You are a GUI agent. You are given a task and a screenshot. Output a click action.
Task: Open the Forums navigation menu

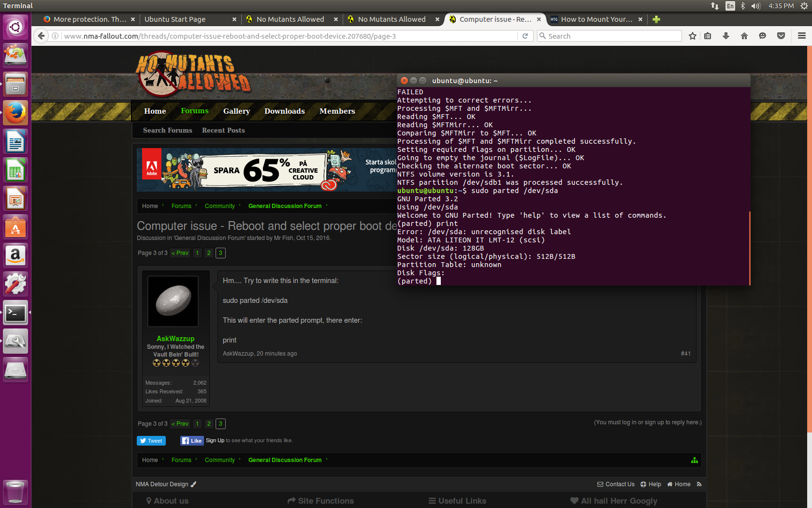point(195,111)
